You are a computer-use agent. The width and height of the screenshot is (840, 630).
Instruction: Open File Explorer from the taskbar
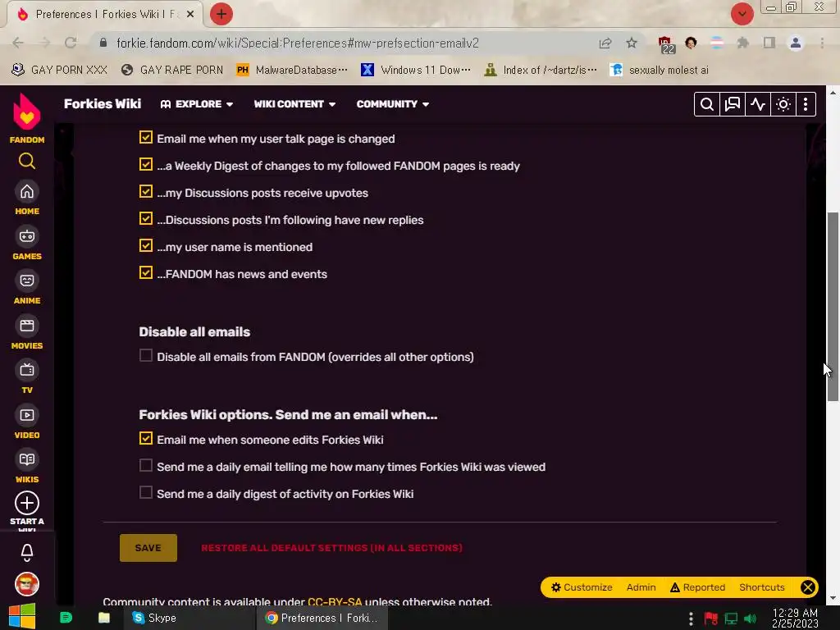pos(104,618)
